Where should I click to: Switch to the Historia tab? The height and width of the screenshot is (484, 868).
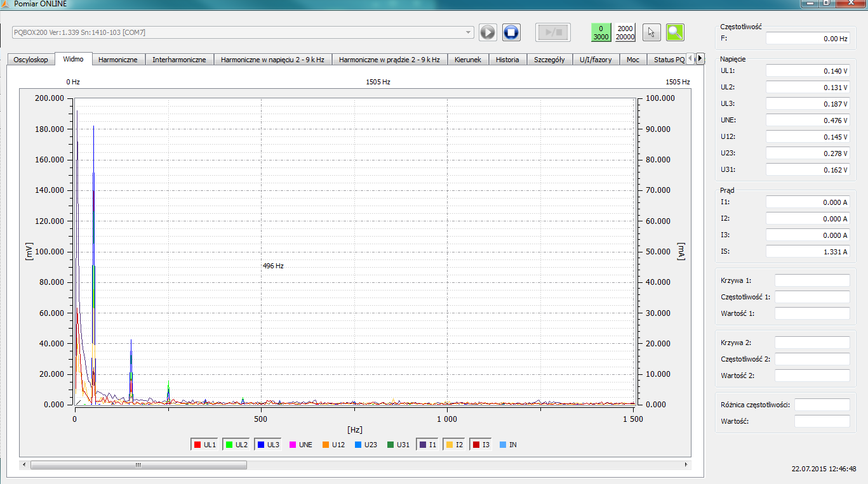coord(507,60)
